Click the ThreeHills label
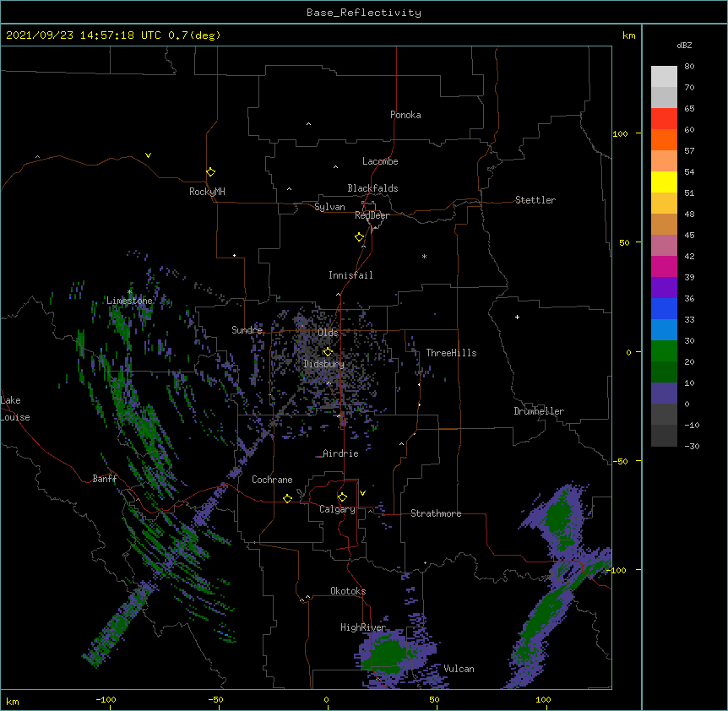Screen dimensions: 728x711 [x=451, y=353]
